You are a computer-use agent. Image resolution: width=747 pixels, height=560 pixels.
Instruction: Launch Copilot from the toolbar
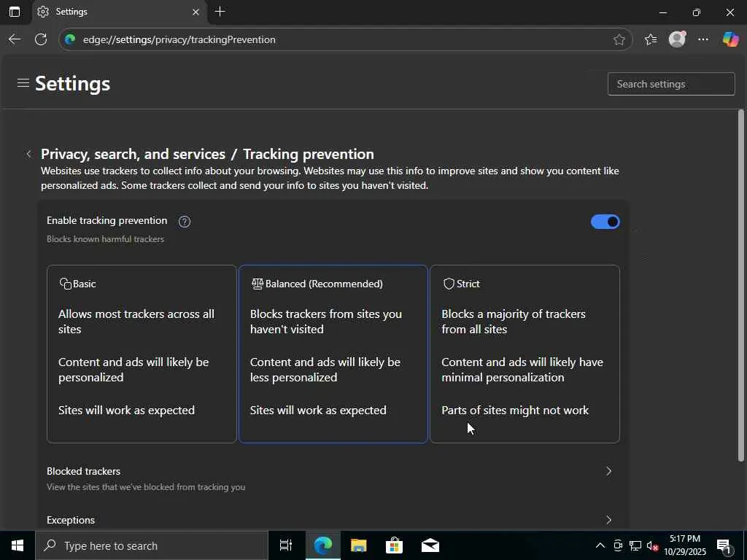[x=729, y=39]
